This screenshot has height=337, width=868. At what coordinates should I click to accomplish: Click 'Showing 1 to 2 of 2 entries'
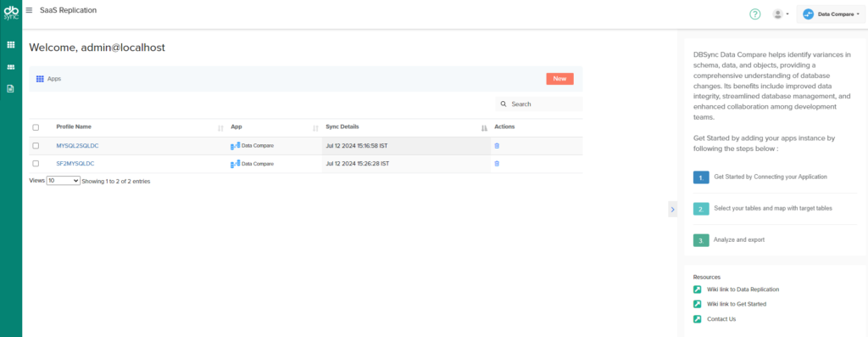(x=115, y=182)
